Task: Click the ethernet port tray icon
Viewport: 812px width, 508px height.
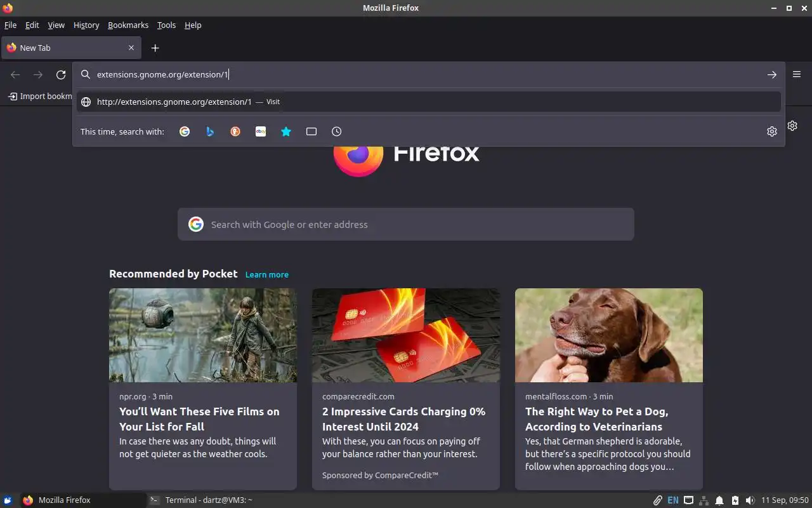Action: (x=688, y=500)
